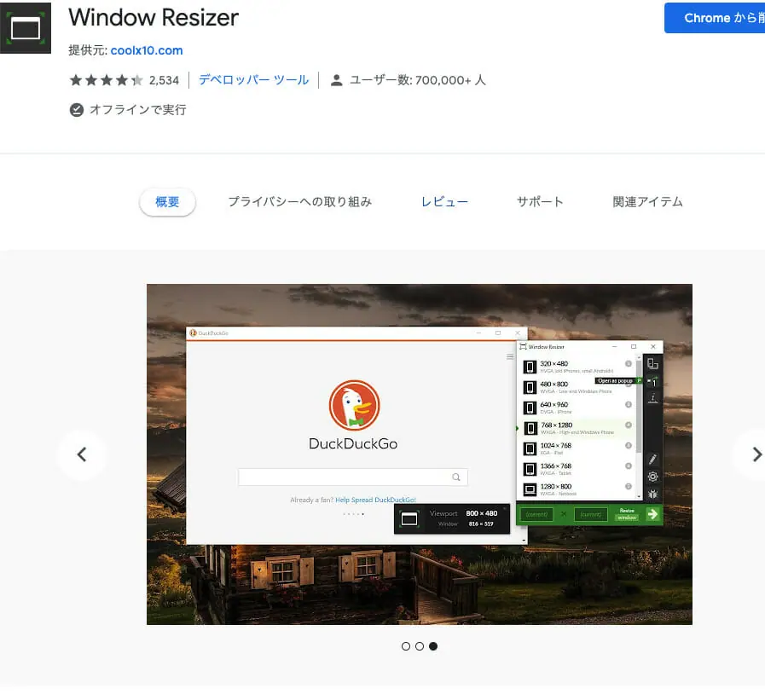Click the pencil edit icon in the resizer sidebar
The image size is (765, 700).
(x=653, y=460)
